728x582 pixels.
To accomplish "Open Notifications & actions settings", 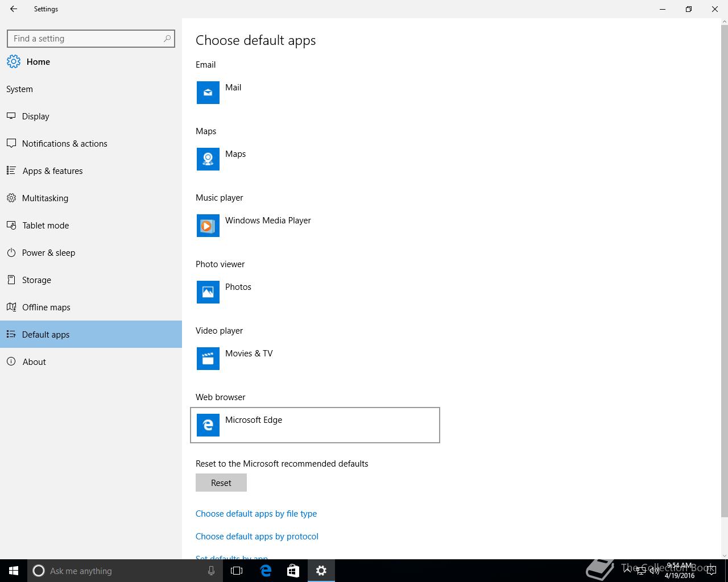I will click(91, 143).
